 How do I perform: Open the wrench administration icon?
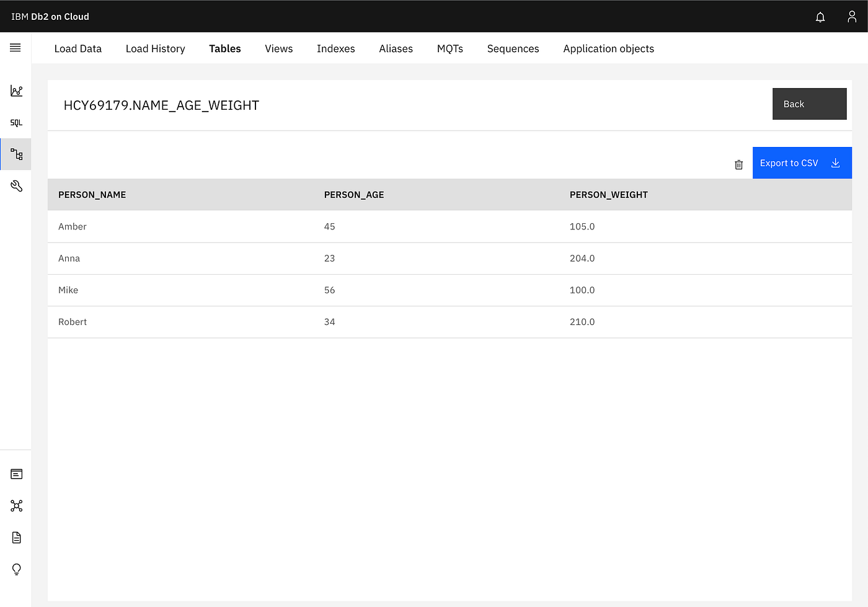tap(16, 186)
